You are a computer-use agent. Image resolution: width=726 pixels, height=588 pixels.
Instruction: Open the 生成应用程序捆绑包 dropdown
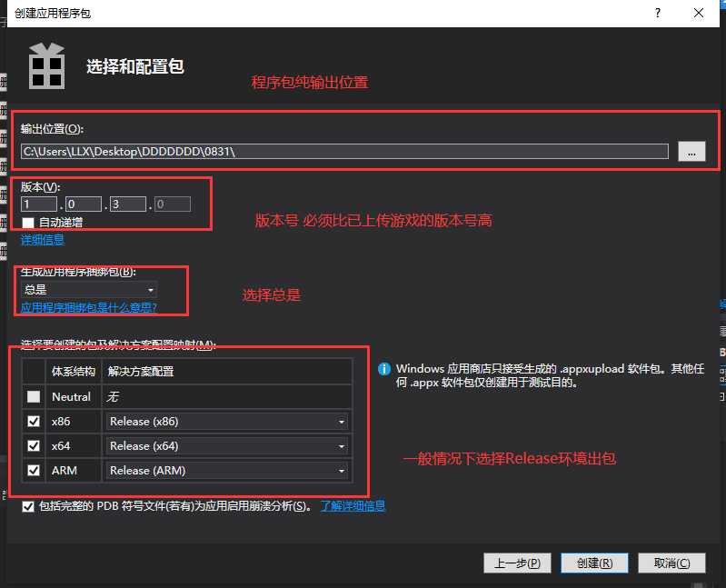[x=88, y=290]
